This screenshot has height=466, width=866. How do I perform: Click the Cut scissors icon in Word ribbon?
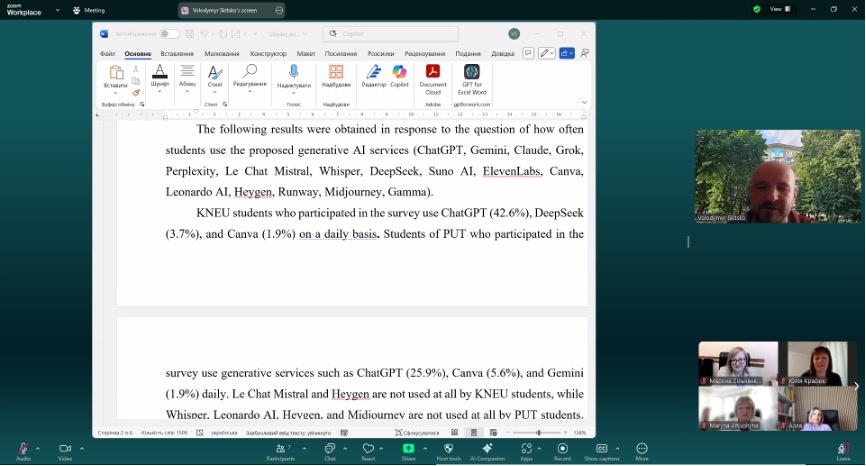pos(135,69)
